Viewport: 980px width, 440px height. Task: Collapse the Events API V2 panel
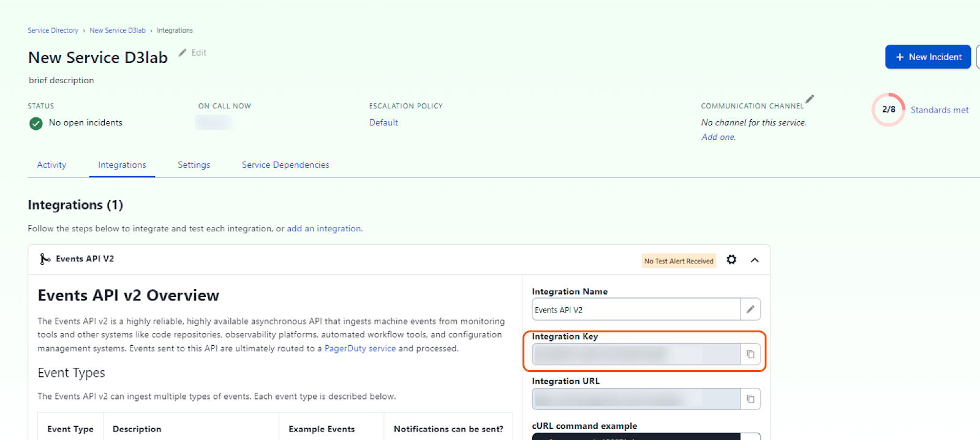pos(755,260)
